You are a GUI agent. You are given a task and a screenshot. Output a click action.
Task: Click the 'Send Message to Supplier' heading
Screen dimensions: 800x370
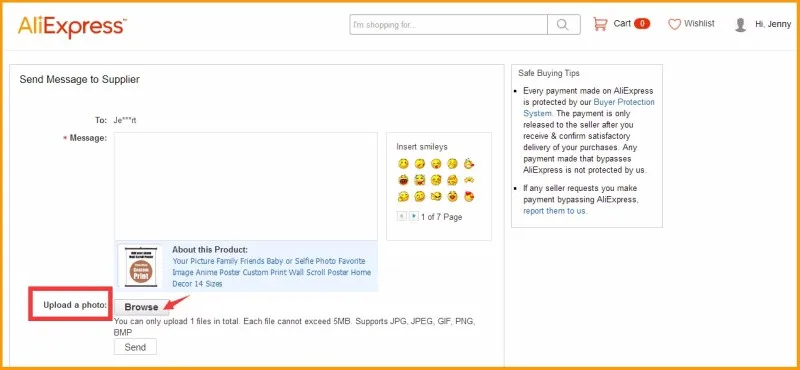point(80,80)
